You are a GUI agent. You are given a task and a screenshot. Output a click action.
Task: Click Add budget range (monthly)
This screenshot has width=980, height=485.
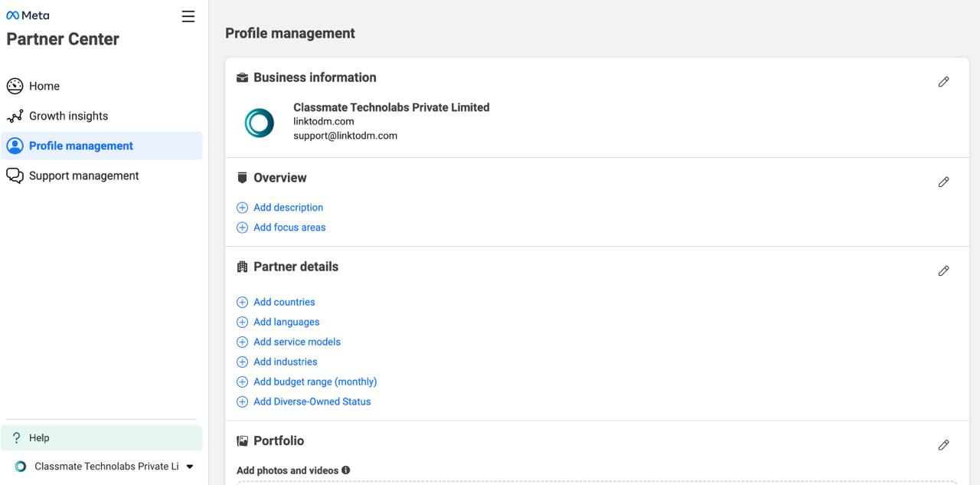tap(315, 382)
